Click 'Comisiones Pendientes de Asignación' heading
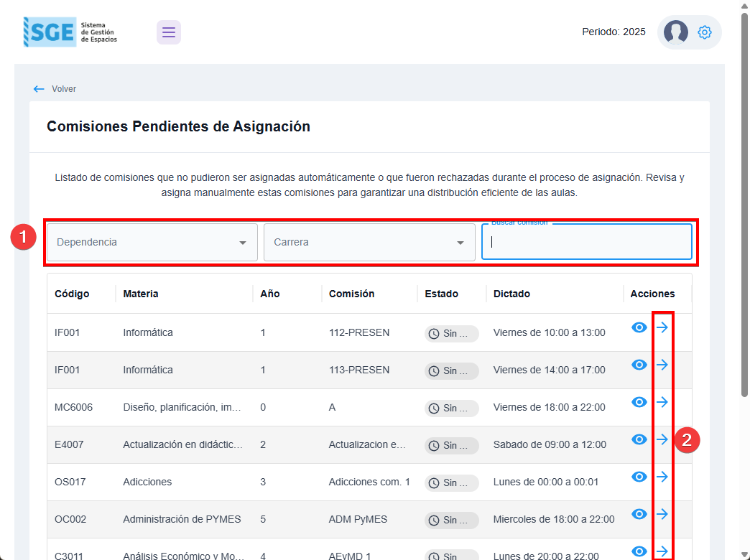The height and width of the screenshot is (560, 750). coord(178,126)
